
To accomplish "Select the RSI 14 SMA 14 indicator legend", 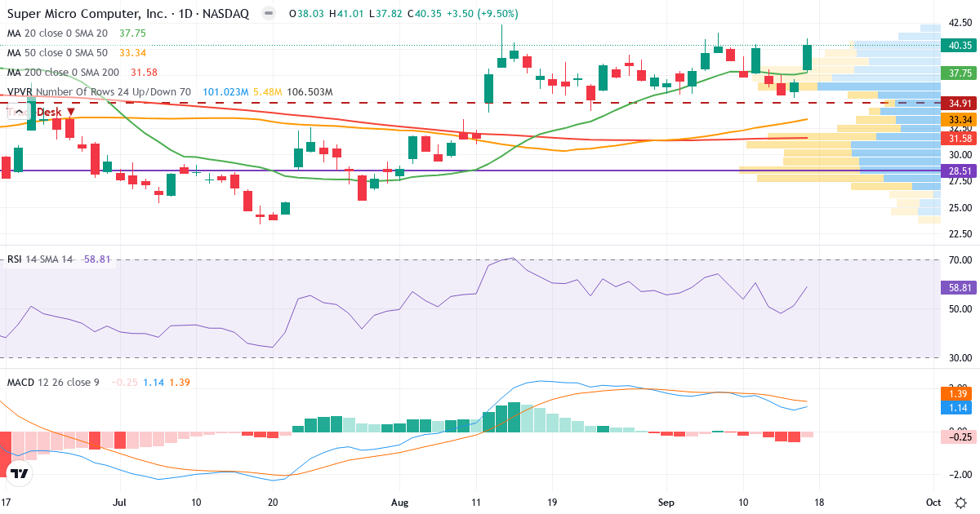I will point(40,259).
